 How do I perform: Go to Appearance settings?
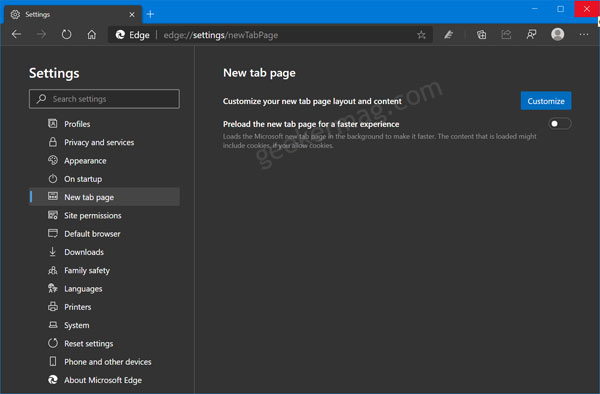(104, 161)
